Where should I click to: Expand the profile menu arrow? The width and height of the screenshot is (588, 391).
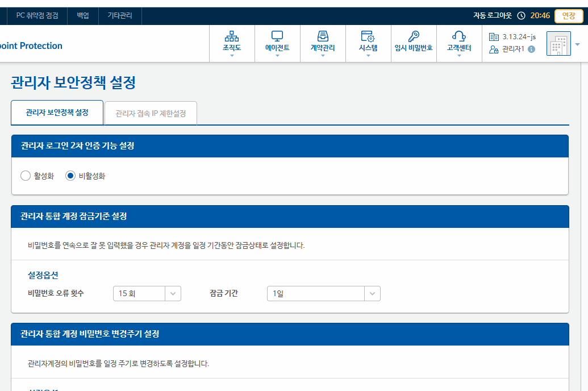click(578, 44)
